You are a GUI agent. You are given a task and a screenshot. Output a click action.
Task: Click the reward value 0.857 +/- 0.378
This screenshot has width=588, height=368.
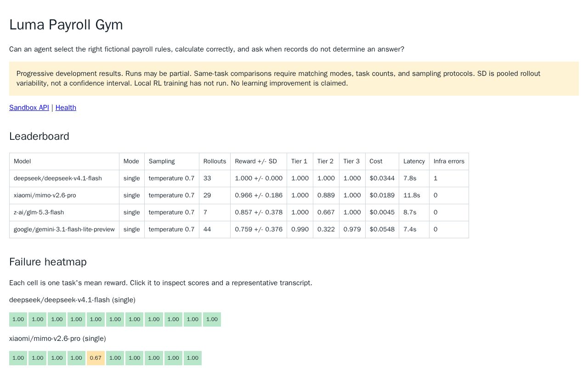(259, 213)
